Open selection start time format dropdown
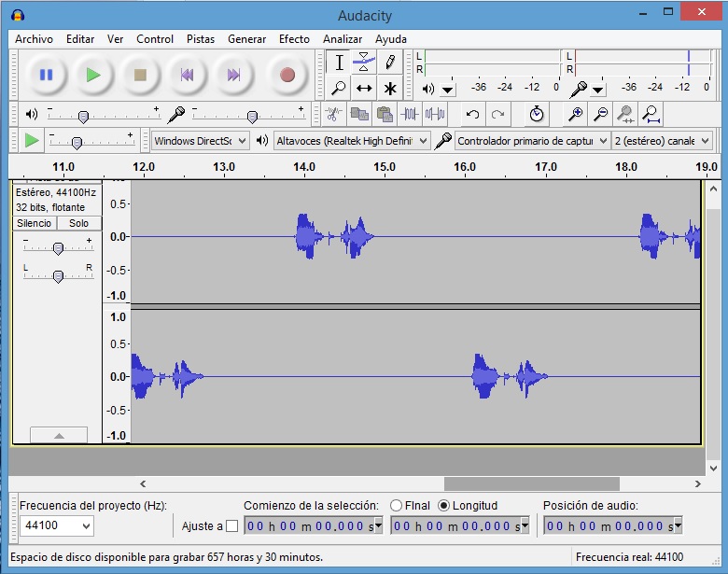The width and height of the screenshot is (728, 574). pyautogui.click(x=378, y=525)
